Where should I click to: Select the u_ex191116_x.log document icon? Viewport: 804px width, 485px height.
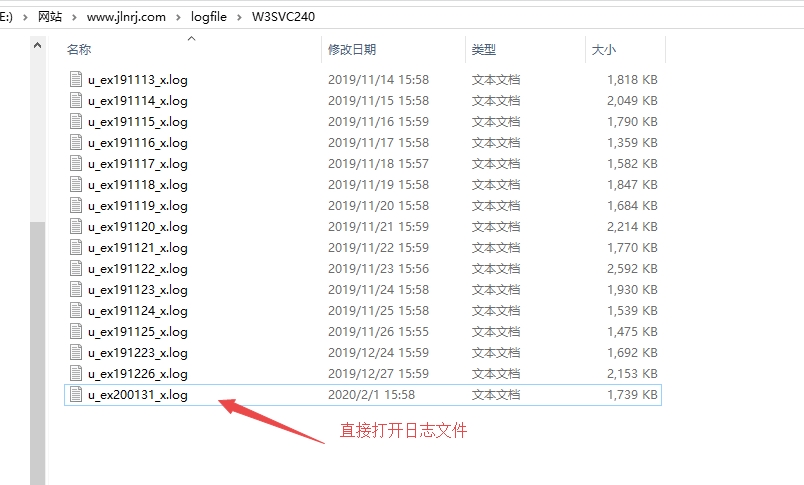pyautogui.click(x=75, y=142)
